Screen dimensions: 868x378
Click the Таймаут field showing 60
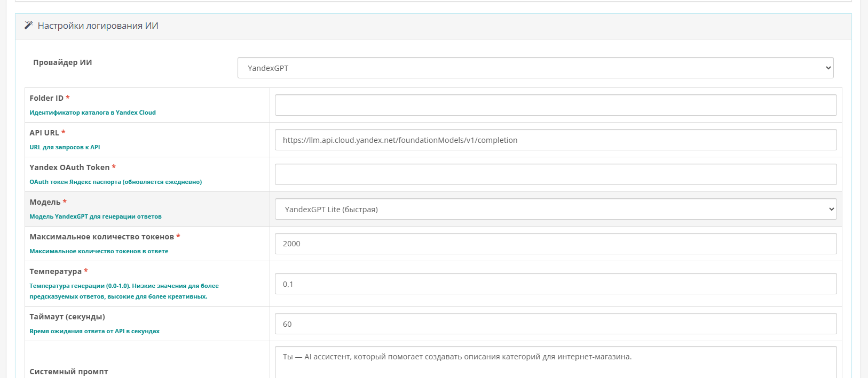[x=556, y=324]
